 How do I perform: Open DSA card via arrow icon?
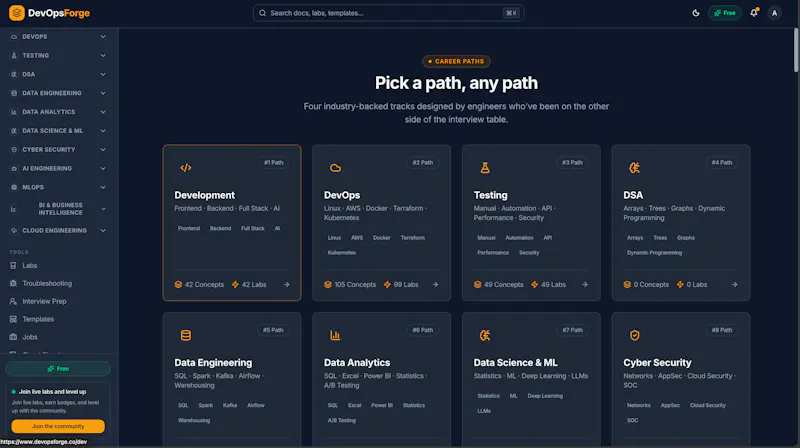(x=734, y=285)
